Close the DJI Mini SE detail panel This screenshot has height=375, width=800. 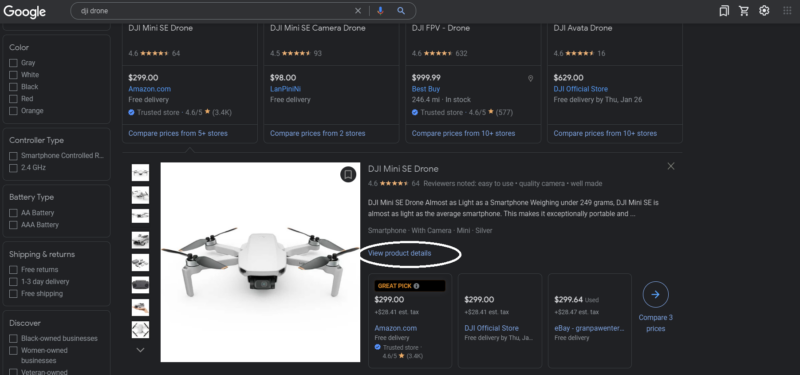coord(671,166)
